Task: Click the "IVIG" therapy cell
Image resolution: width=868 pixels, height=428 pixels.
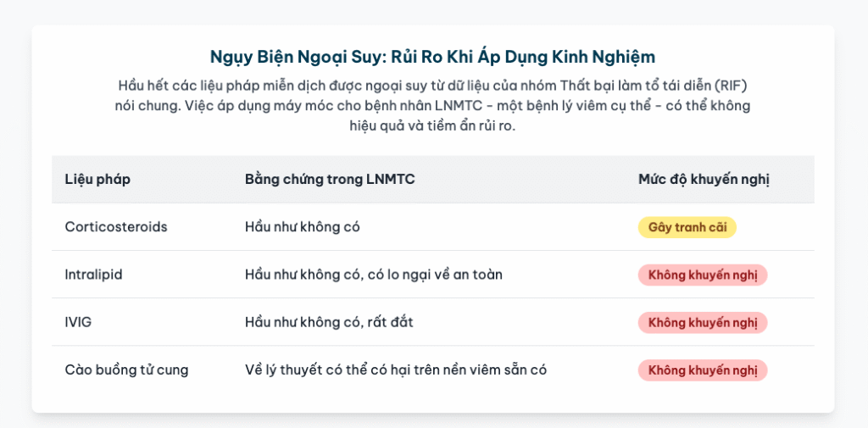Action: (x=80, y=322)
